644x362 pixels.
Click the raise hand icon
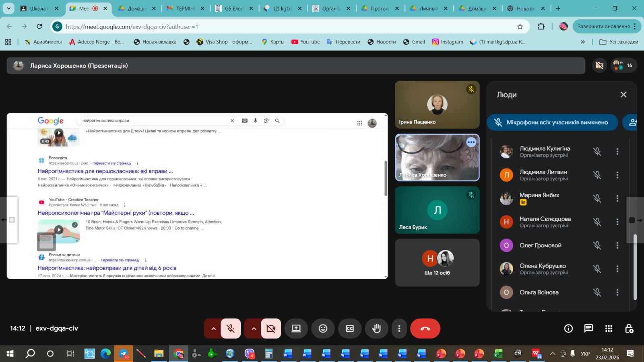point(376,329)
